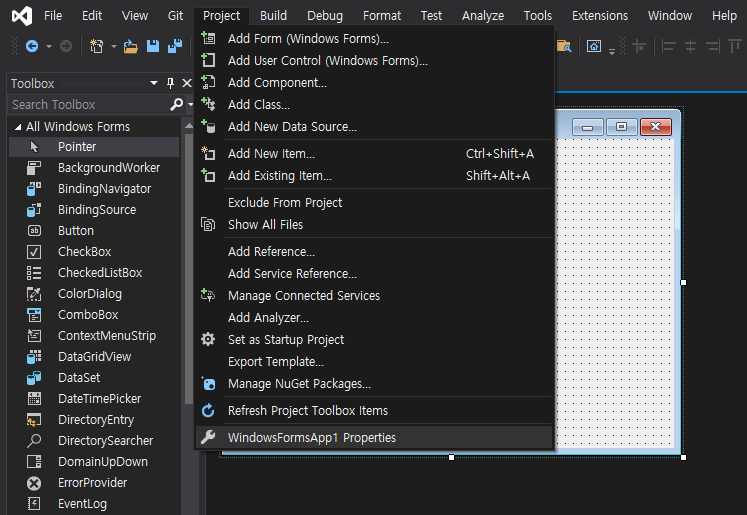The width and height of the screenshot is (747, 515).
Task: Open the Edit menu
Action: tap(92, 16)
